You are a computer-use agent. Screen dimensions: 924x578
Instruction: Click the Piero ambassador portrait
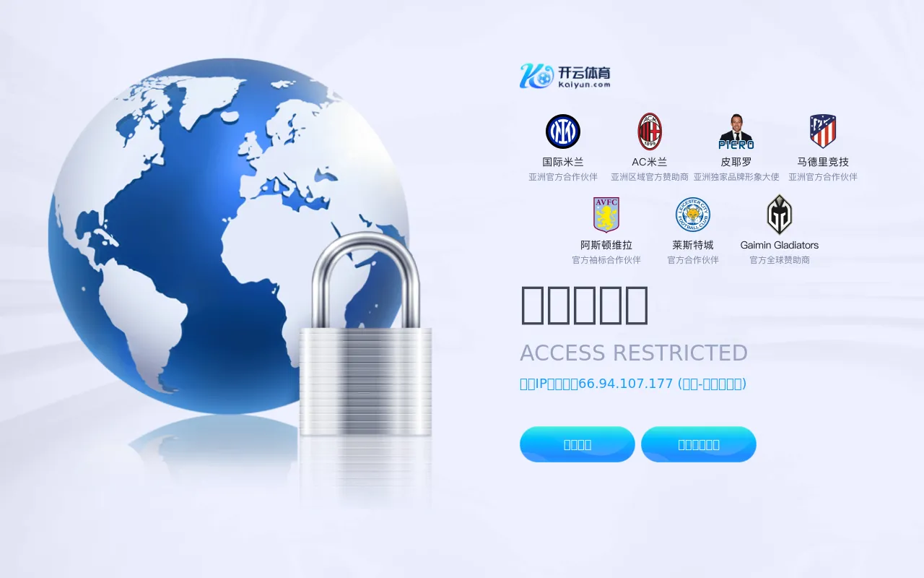tap(736, 131)
